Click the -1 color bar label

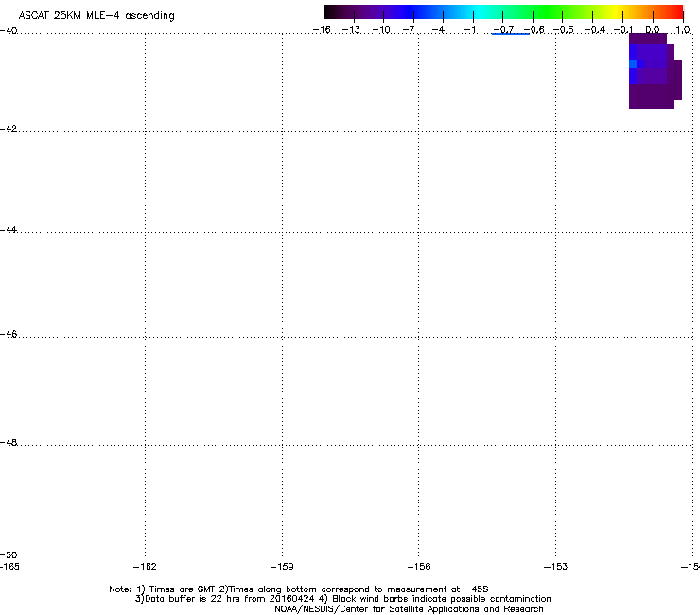tap(469, 30)
